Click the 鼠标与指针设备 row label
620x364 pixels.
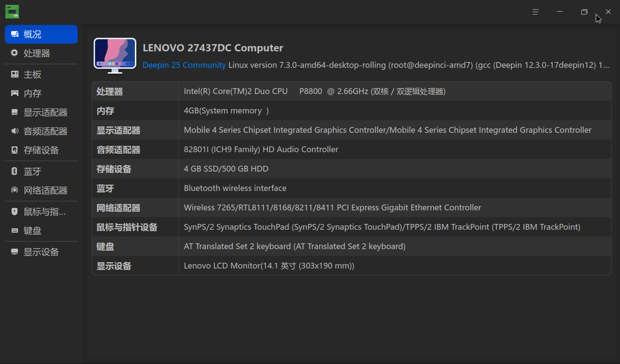[x=127, y=227]
